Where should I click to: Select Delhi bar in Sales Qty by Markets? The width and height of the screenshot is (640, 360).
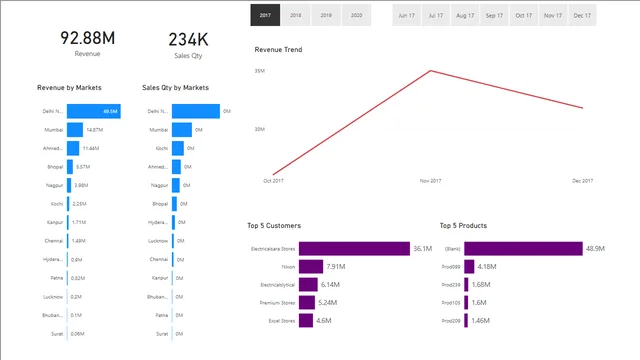(196, 111)
